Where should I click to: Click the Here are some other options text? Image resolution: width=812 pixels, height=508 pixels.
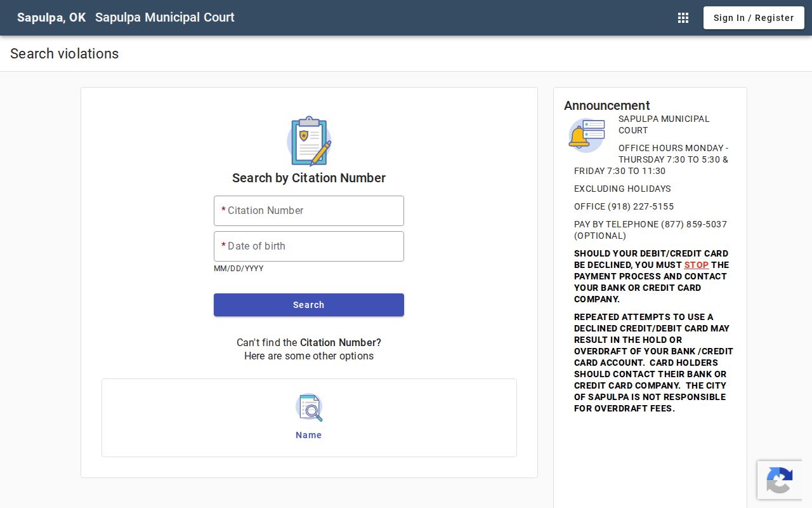tap(309, 356)
